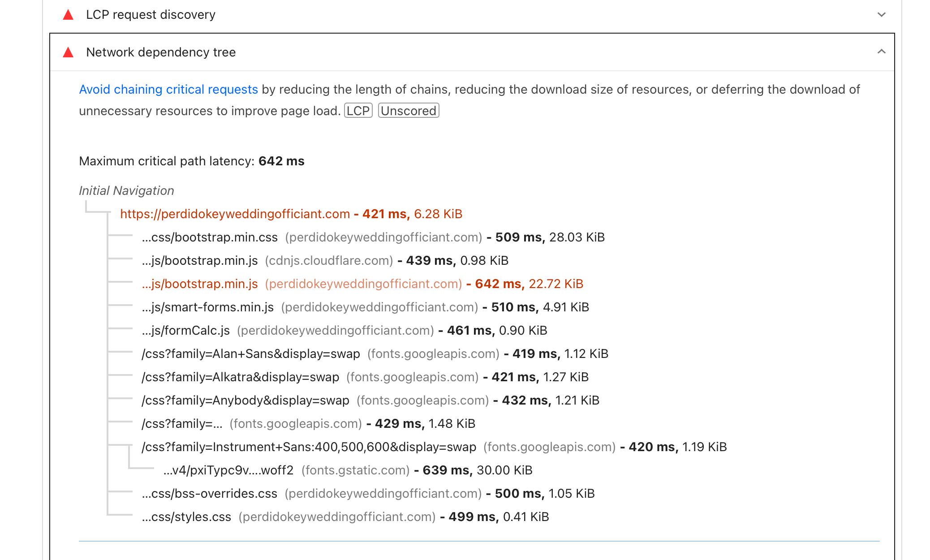Select css/bss-overrides.css tree entry
Viewport: 930px width, 560px height.
pos(210,494)
